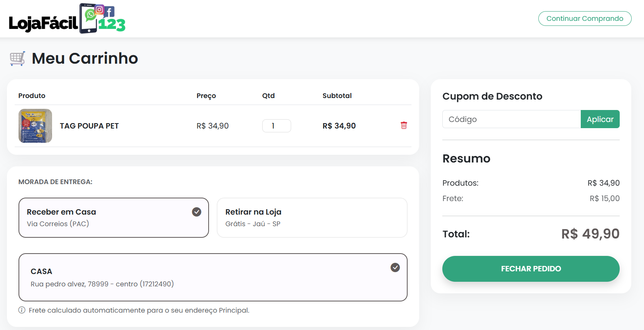Click Continuar Comprando to keep shopping
The height and width of the screenshot is (330, 644).
click(x=585, y=19)
